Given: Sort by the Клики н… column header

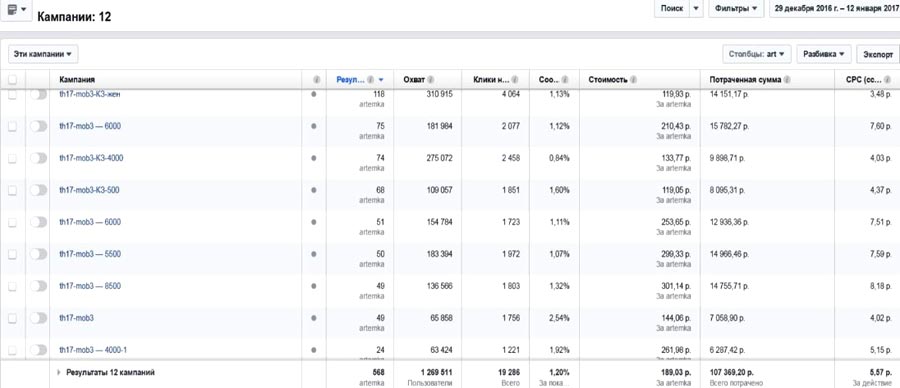Looking at the screenshot, I should click(x=491, y=80).
